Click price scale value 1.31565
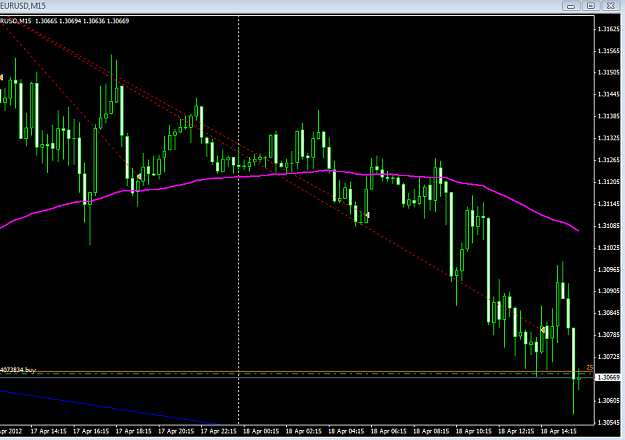625x440 pixels. click(x=609, y=51)
